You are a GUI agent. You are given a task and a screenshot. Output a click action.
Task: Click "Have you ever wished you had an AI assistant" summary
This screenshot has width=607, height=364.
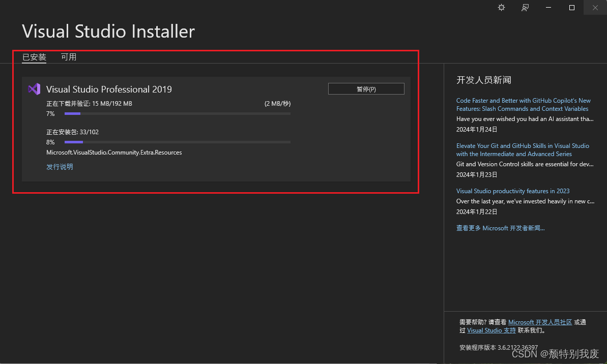tap(525, 119)
